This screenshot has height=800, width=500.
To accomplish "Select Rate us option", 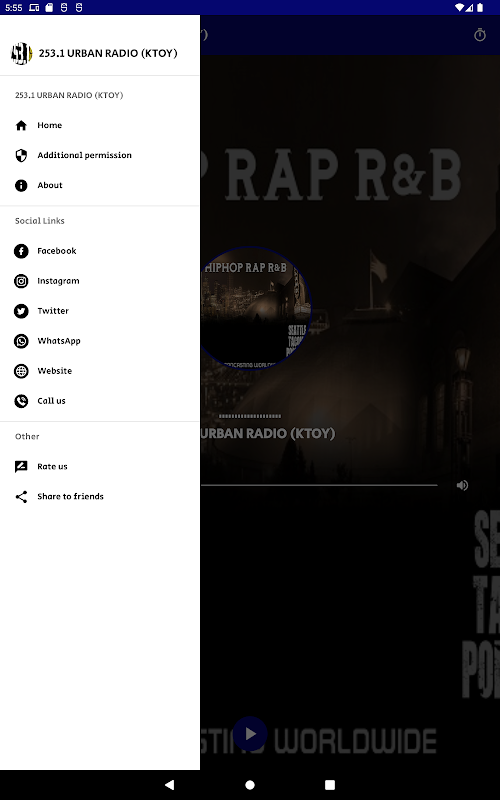I will pos(100,467).
